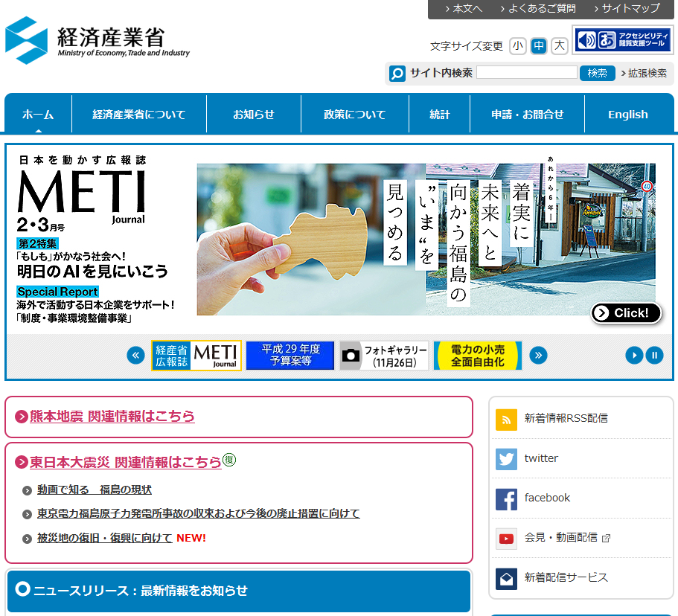Image resolution: width=678 pixels, height=616 pixels.
Task: Click the arrow bullet before 東日本大震災
Action: pos(21,462)
